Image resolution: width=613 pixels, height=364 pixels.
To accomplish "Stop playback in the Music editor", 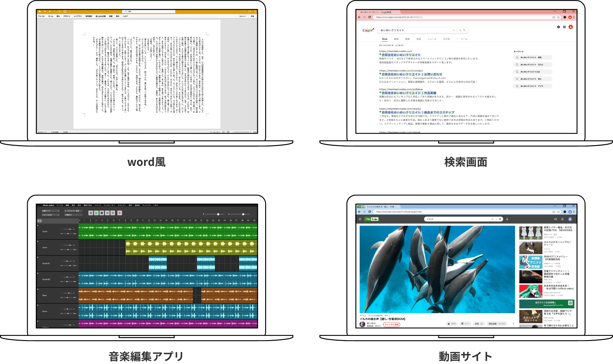I will tap(102, 213).
